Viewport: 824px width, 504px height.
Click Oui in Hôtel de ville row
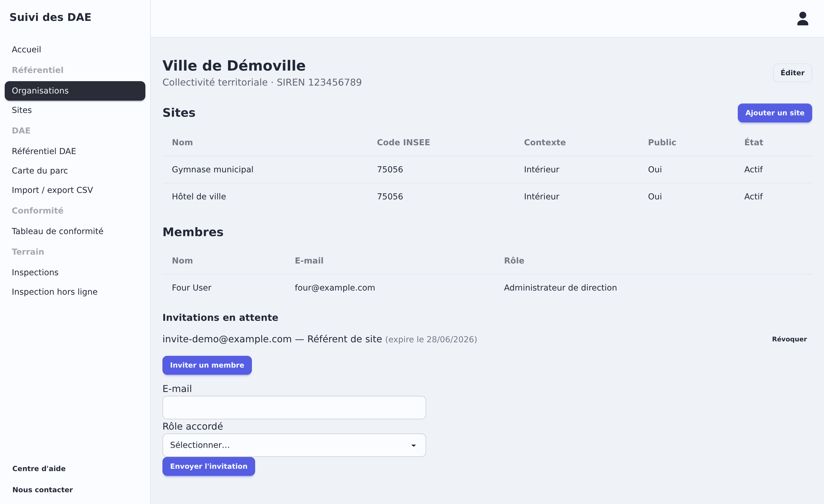[x=655, y=196]
